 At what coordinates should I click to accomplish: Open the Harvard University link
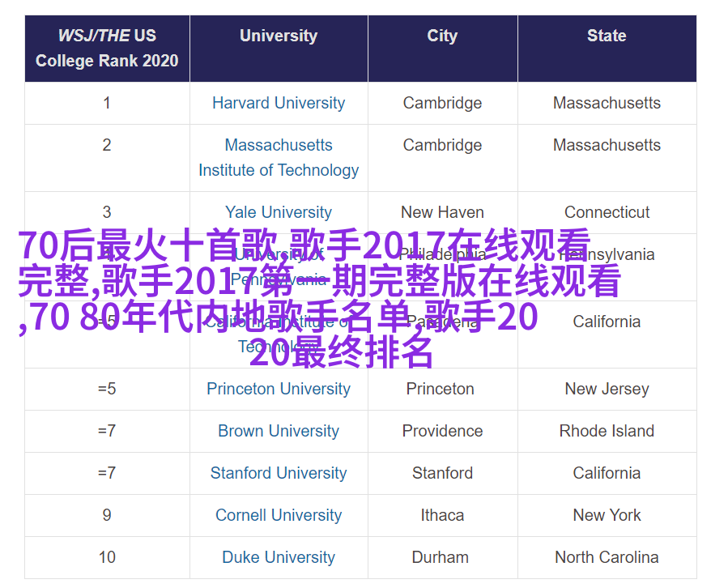[279, 103]
